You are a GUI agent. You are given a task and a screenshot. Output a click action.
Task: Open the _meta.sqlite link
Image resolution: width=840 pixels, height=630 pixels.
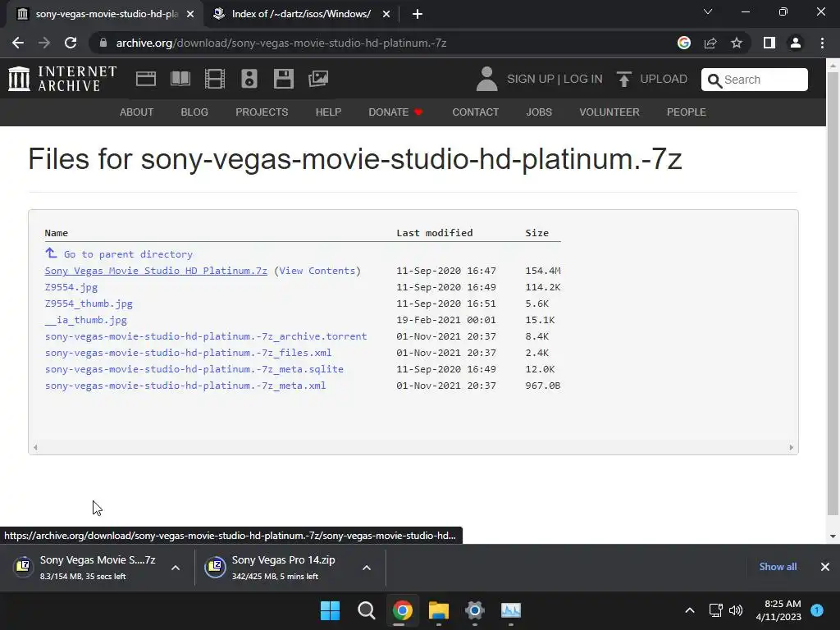[x=194, y=369]
